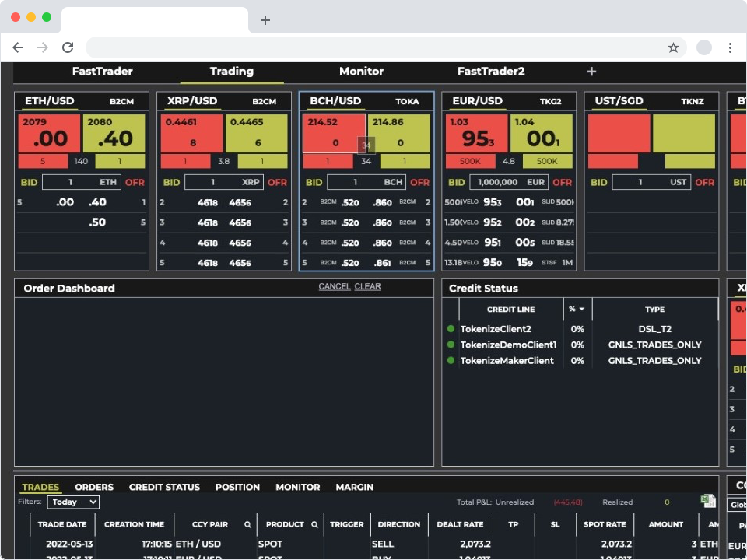Click the DIRECTION column header
Image resolution: width=747 pixels, height=560 pixels.
tap(399, 524)
